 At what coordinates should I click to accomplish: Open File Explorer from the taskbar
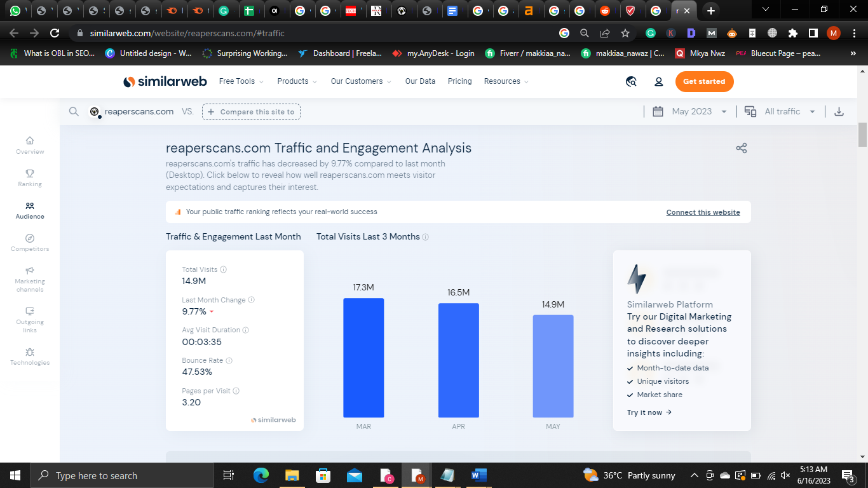coord(292,475)
